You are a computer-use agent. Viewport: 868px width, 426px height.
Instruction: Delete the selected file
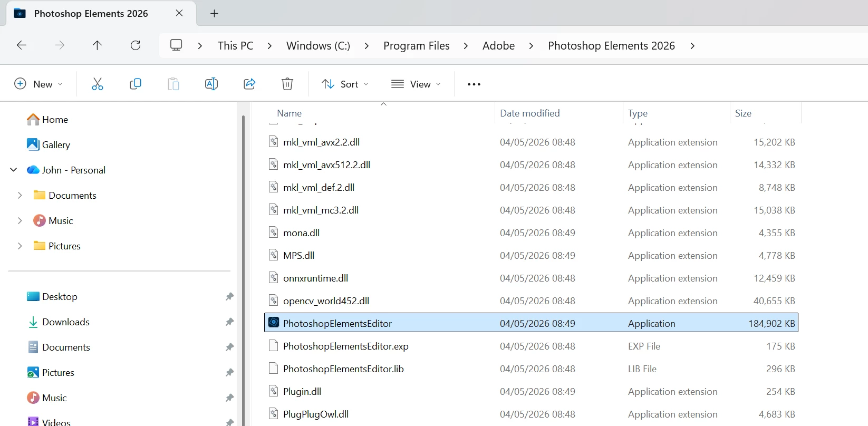pos(287,84)
